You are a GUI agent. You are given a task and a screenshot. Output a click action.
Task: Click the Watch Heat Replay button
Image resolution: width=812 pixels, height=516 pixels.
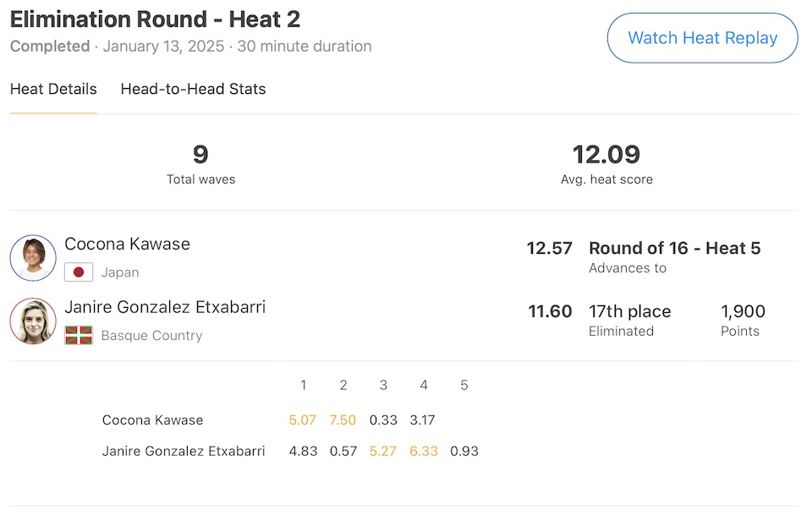click(702, 38)
